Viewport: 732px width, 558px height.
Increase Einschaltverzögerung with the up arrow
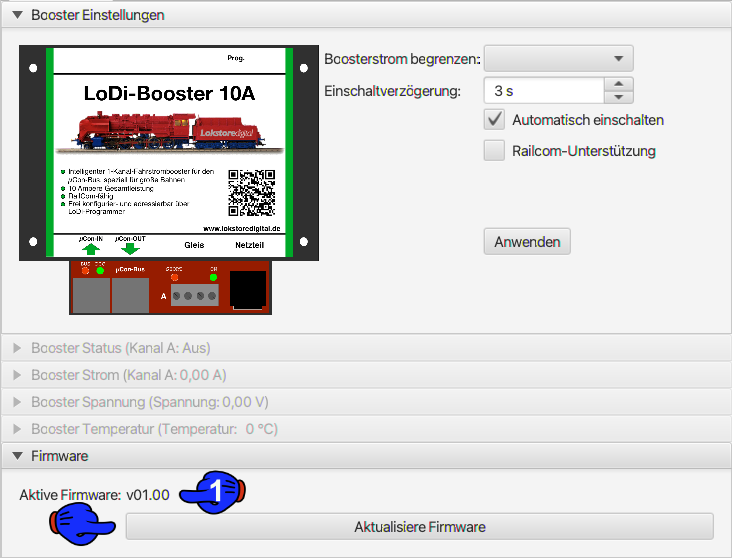click(x=619, y=84)
